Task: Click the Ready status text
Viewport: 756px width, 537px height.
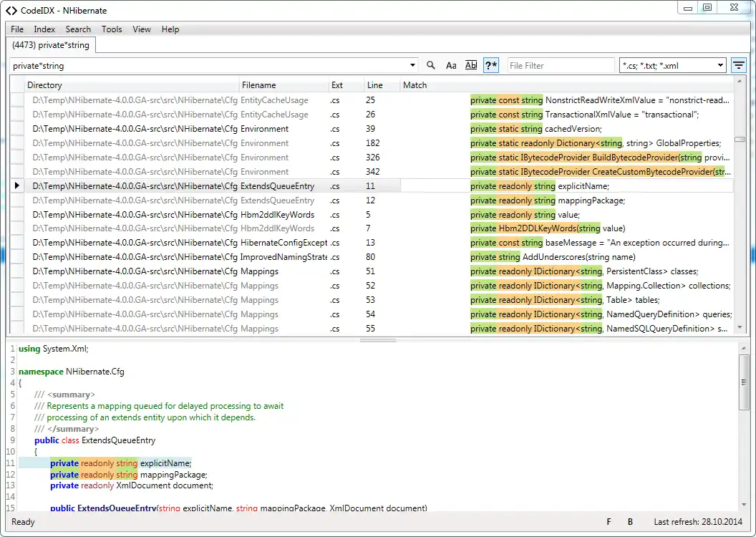Action: click(x=23, y=521)
